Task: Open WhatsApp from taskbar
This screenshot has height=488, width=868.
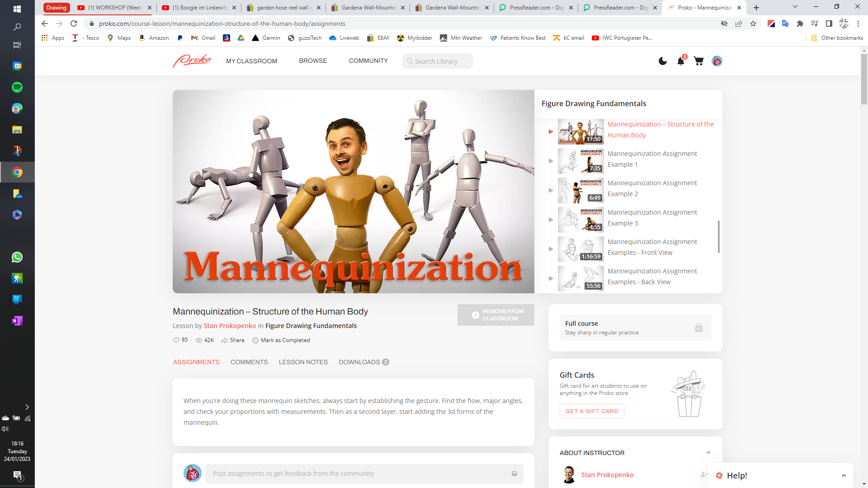Action: [x=17, y=257]
